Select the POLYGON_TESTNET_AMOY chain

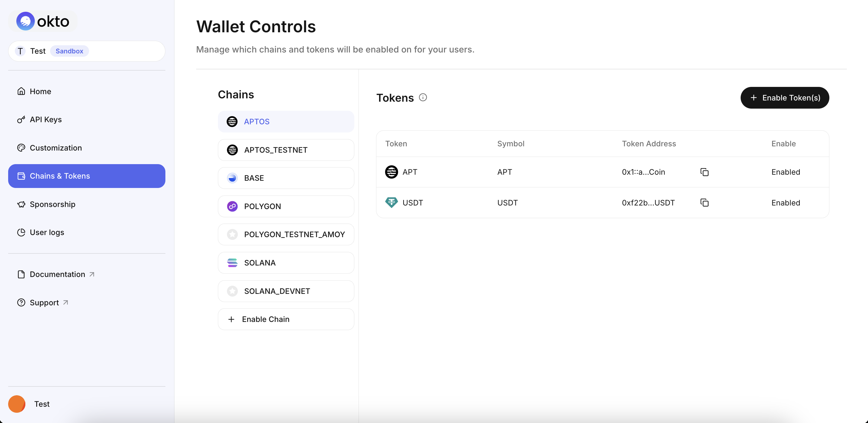click(x=286, y=234)
